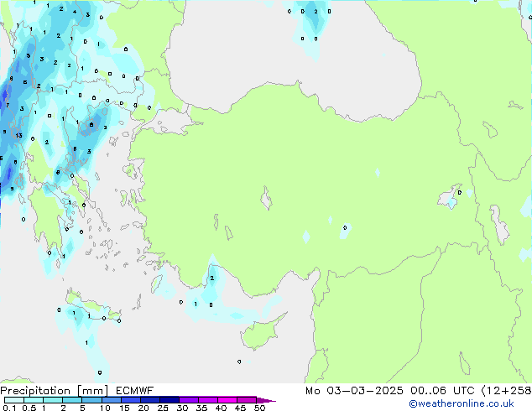Click the island of Cyprus on map
This screenshot has height=411, width=532.
(x=261, y=332)
